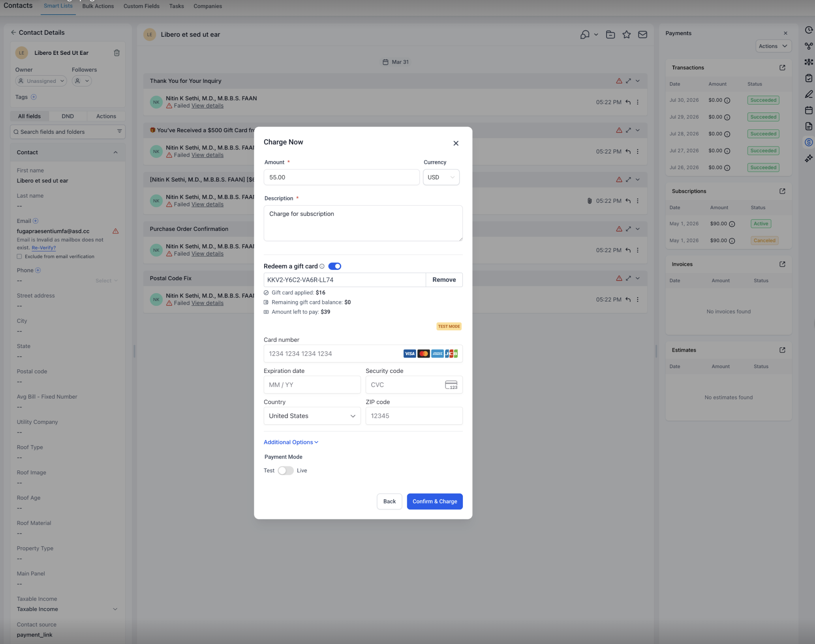The width and height of the screenshot is (815, 644).
Task: Select the All fields tab
Action: [x=29, y=116]
